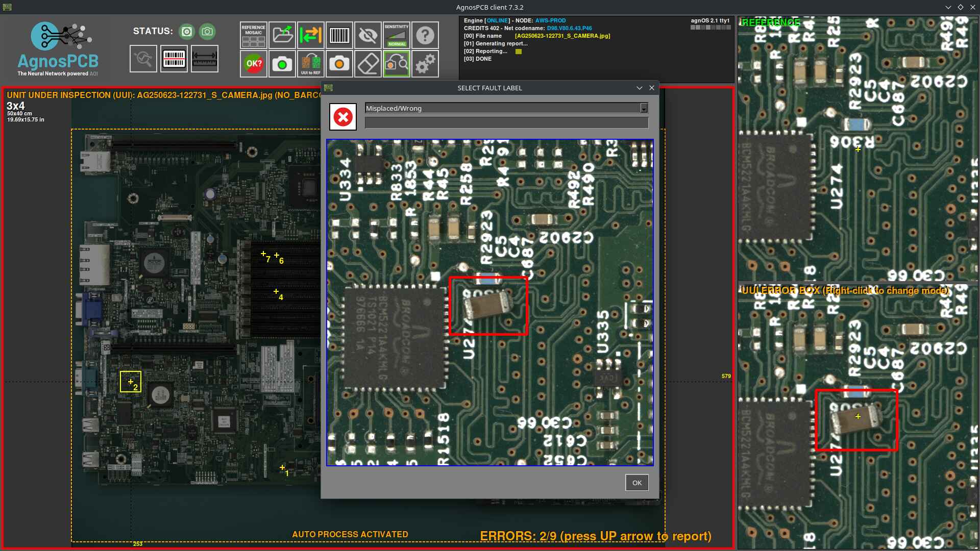Open the Reference Mosaic view
Viewport: 980px width, 551px height.
coord(253,35)
